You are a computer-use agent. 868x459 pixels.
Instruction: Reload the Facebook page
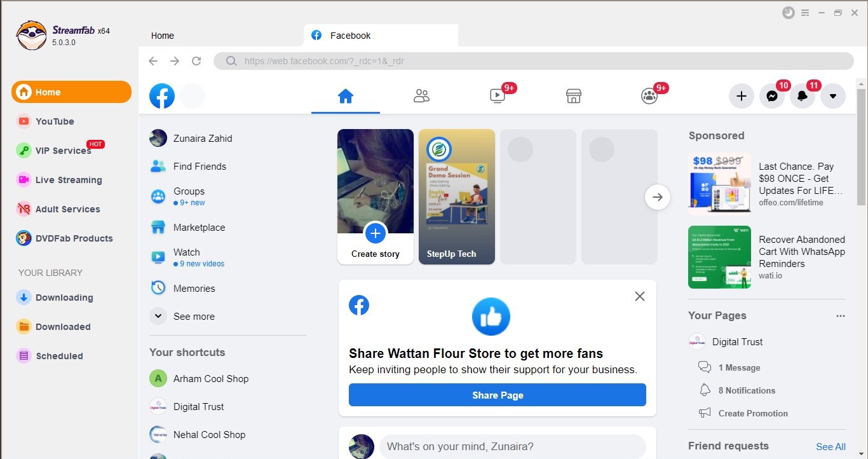coord(196,61)
